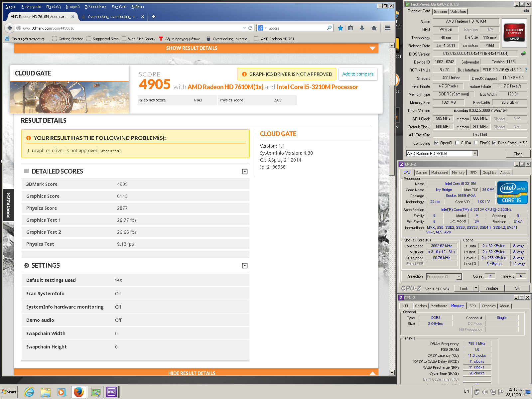This screenshot has height=399, width=532.
Task: Open the GPU-Z taskbar icon
Action: tap(95, 392)
